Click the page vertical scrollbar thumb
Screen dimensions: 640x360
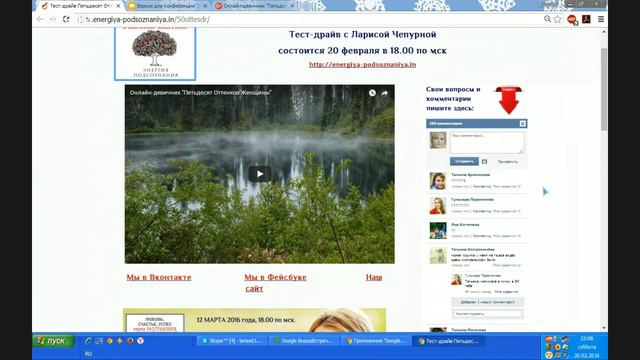[604, 89]
